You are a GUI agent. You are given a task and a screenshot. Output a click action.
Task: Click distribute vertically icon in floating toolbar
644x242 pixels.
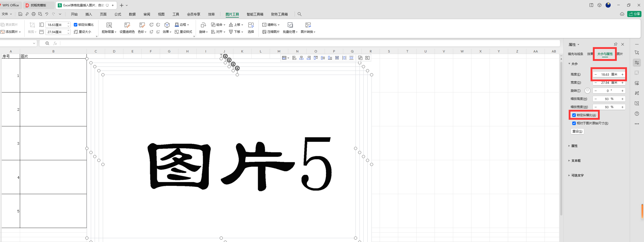point(351,58)
